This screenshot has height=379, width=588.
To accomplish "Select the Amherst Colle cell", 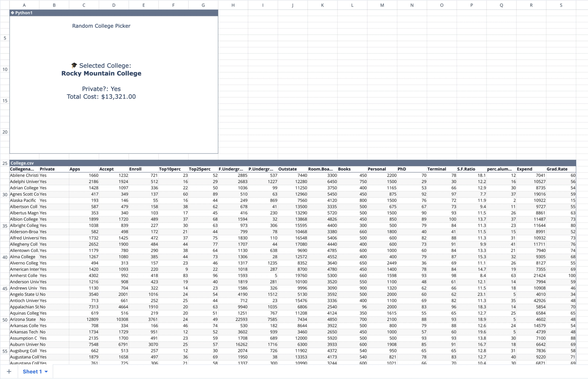I will pos(24,275).
